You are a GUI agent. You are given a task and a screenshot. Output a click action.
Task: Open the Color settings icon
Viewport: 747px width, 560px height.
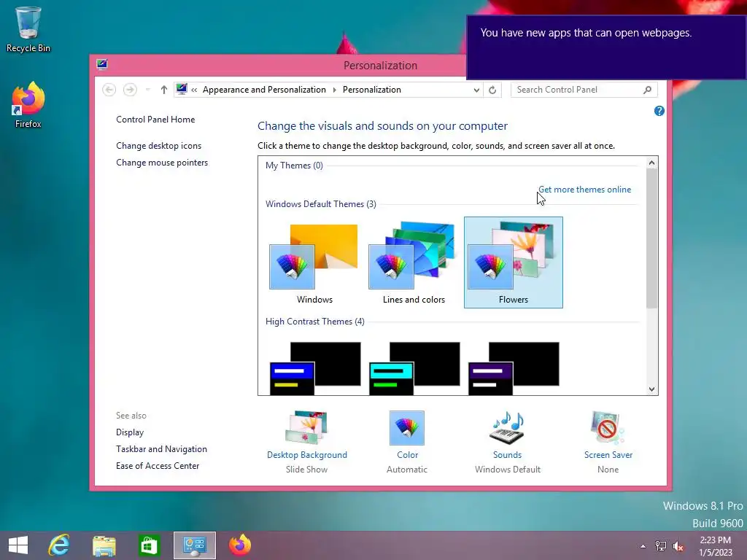[x=407, y=427]
